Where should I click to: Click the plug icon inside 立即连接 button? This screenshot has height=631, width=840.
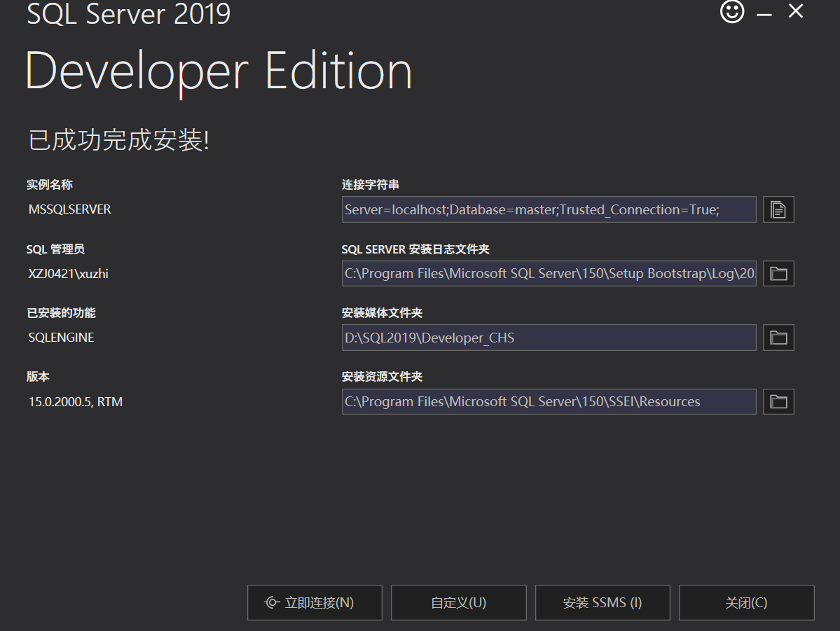click(273, 602)
